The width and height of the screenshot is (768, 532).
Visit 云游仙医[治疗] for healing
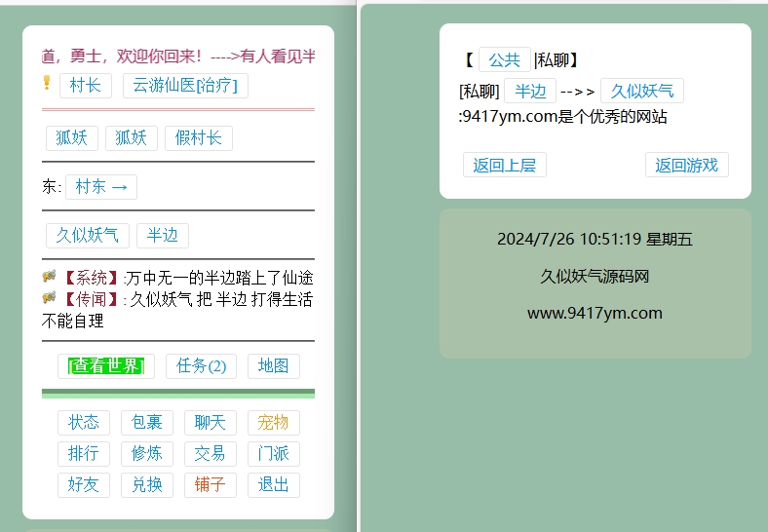(x=185, y=86)
